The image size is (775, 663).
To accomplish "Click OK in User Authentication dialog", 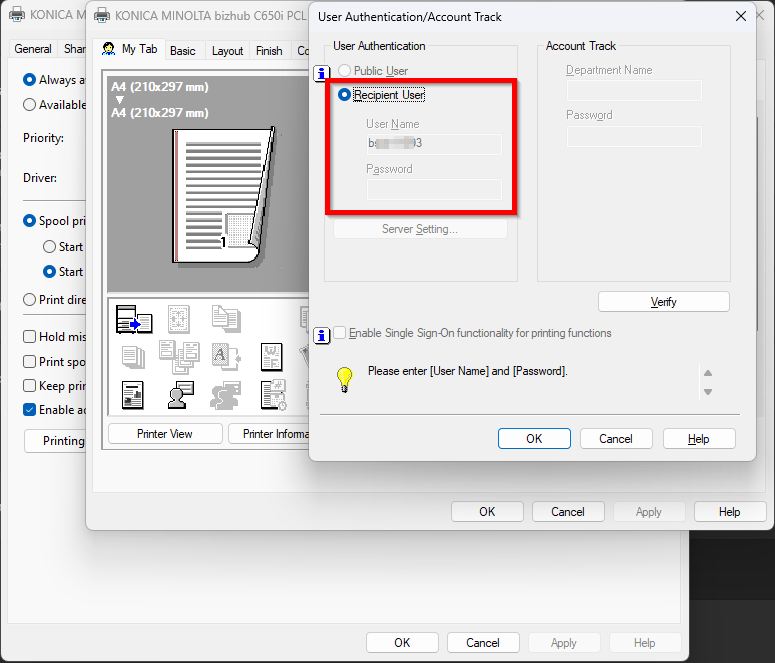I will [x=534, y=438].
